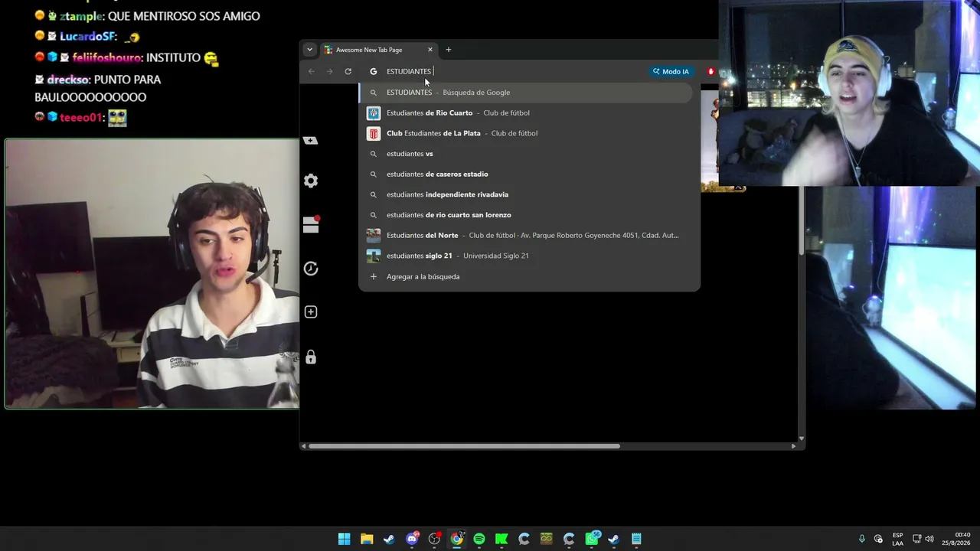Switch the ESP LAA keyboard language
Image resolution: width=980 pixels, height=551 pixels.
897,539
